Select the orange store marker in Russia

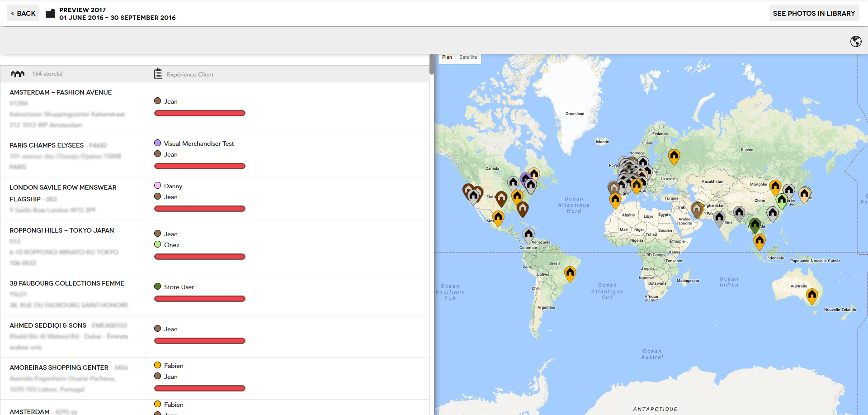pos(674,156)
